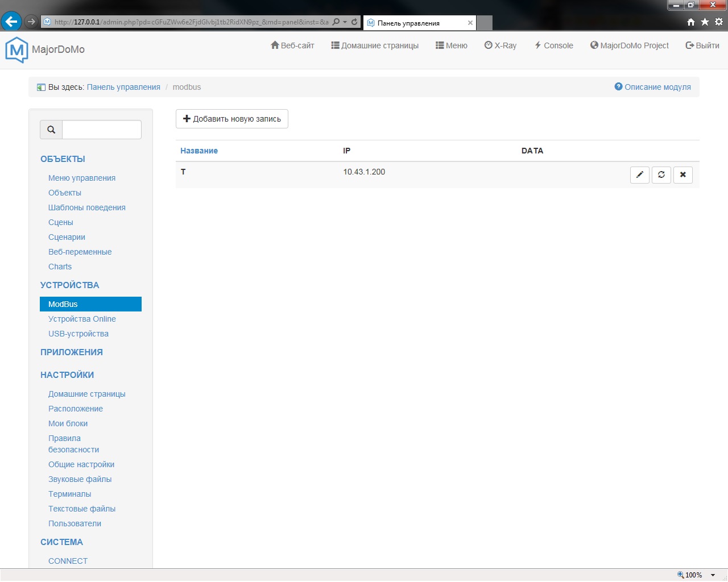Screen dimensions: 728x582
Task: Open Звуковые файлы in sidebar
Action: pyautogui.click(x=80, y=479)
